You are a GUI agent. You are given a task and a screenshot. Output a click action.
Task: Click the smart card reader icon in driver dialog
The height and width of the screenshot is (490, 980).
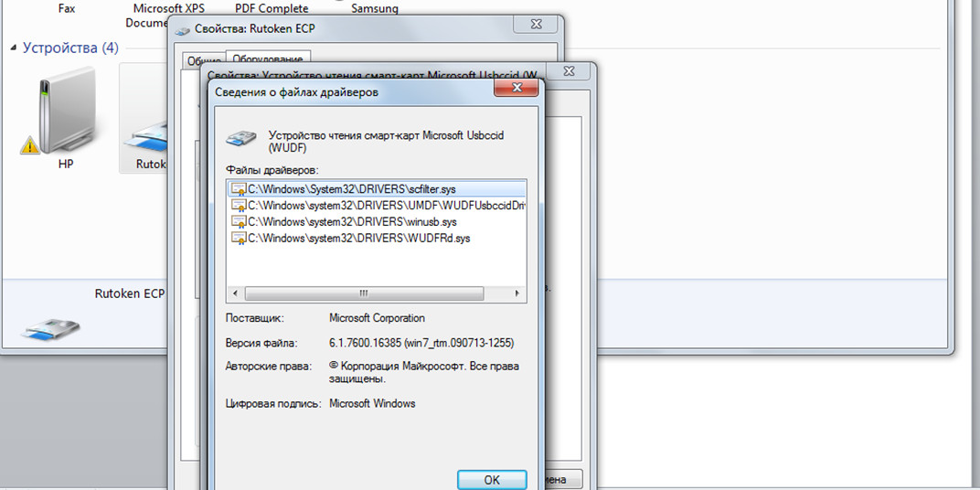(241, 140)
